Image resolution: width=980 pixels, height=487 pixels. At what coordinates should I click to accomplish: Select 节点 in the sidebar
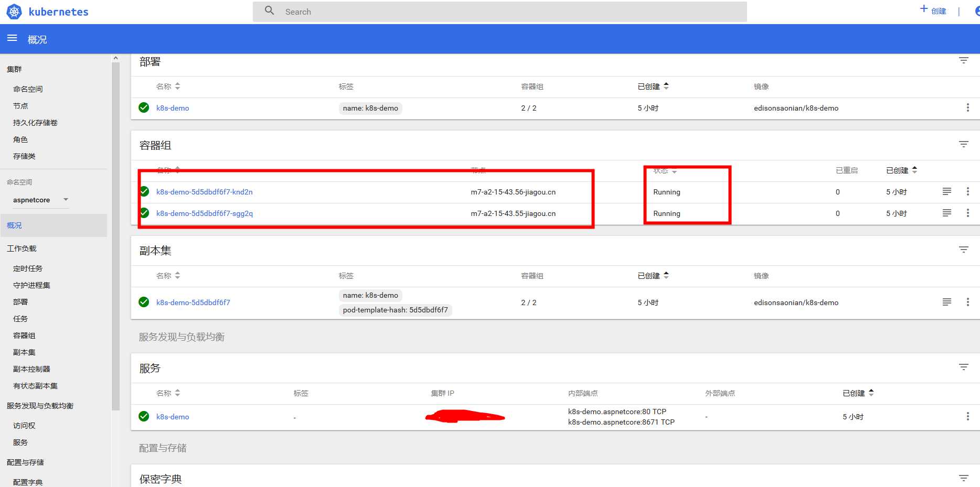(x=20, y=106)
